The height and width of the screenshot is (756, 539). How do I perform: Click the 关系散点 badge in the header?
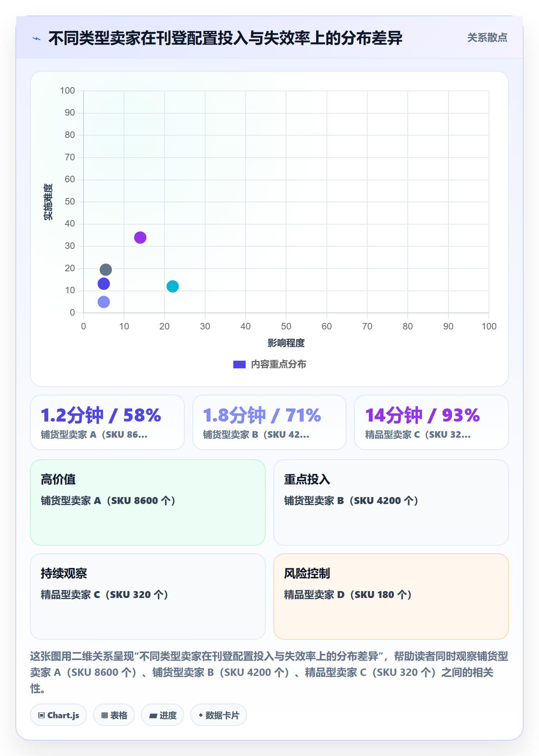[487, 38]
